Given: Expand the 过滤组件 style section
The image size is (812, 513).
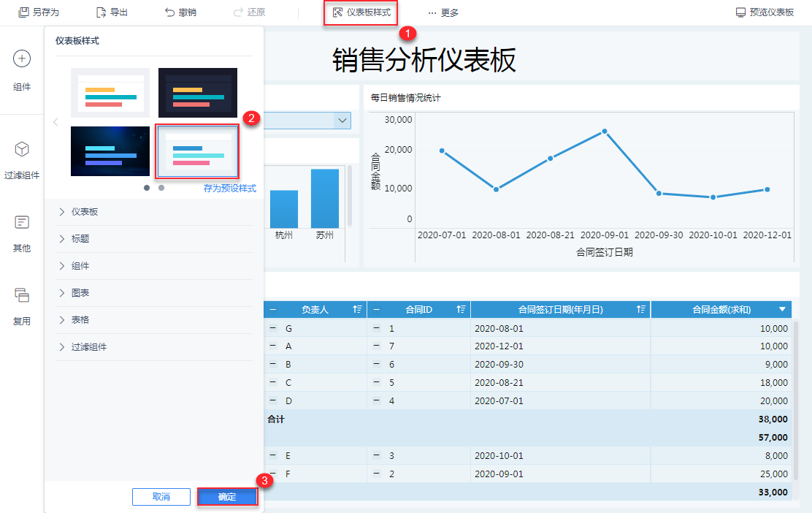Looking at the screenshot, I should (154, 346).
